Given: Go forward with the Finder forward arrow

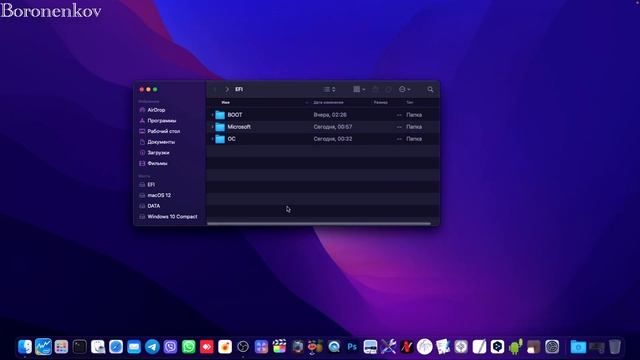Looking at the screenshot, I should click(227, 89).
